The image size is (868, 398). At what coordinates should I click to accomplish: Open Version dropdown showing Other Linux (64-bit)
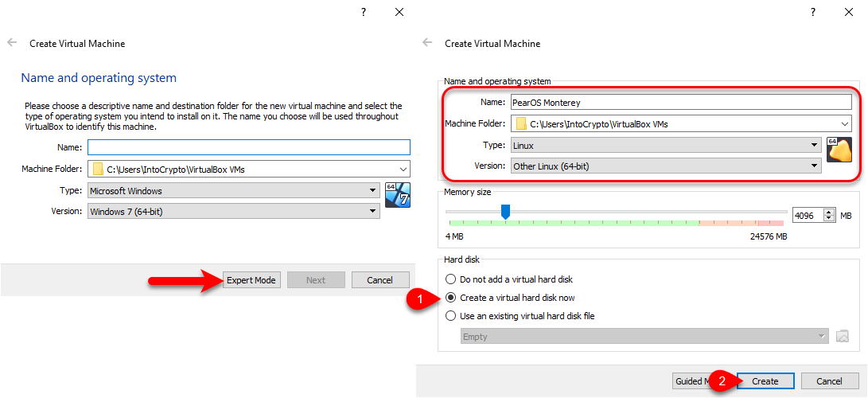click(x=666, y=165)
